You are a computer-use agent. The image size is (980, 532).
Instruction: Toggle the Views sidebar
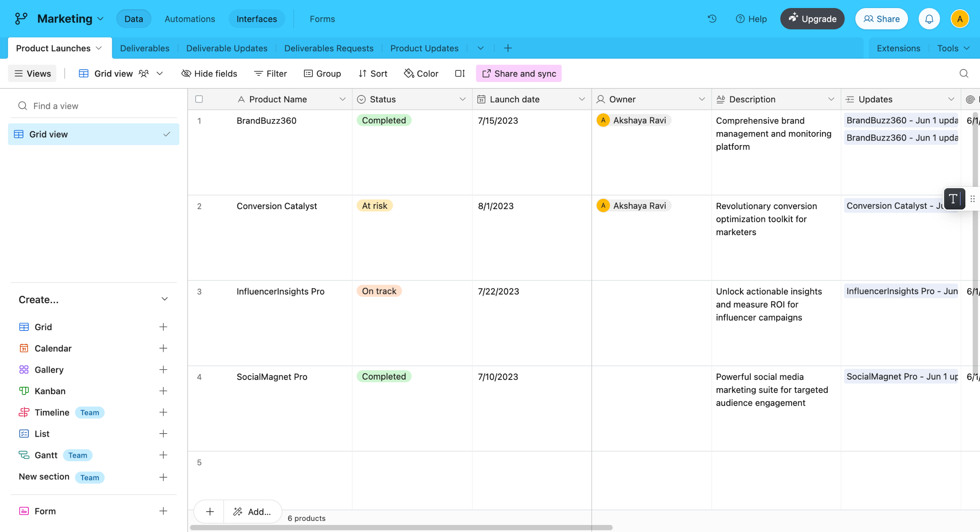33,74
